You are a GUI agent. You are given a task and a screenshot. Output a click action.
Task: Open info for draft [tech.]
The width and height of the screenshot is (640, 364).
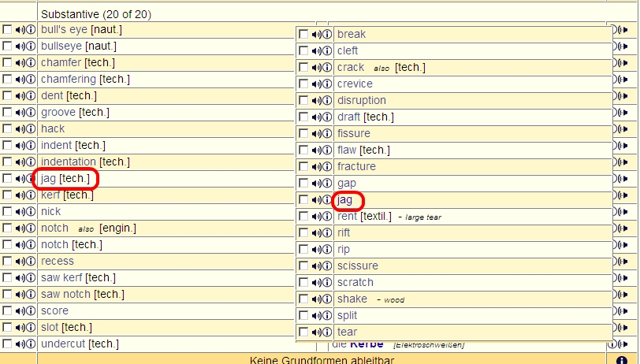[327, 117]
